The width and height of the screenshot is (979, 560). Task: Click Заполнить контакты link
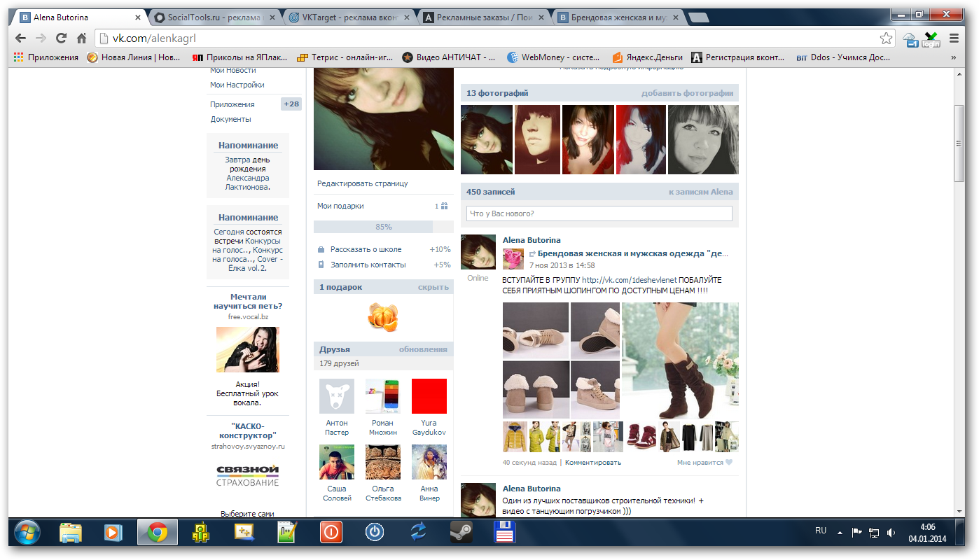coord(368,265)
